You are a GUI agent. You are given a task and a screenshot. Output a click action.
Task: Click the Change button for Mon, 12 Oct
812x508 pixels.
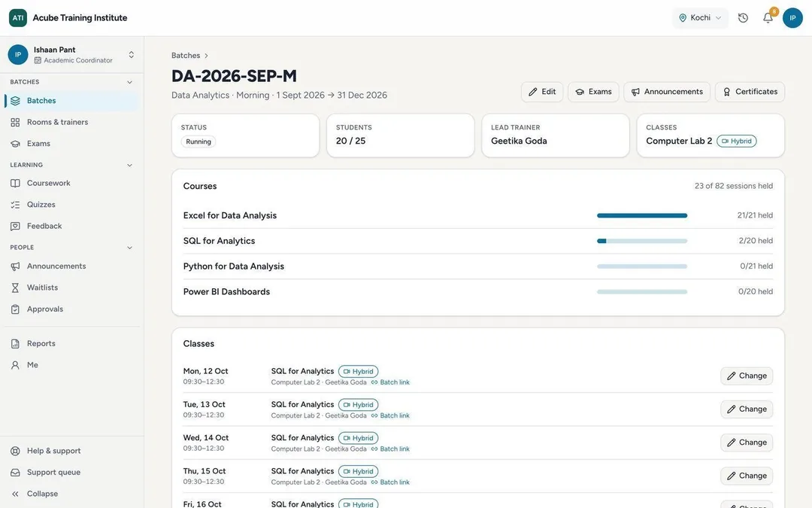pyautogui.click(x=747, y=376)
